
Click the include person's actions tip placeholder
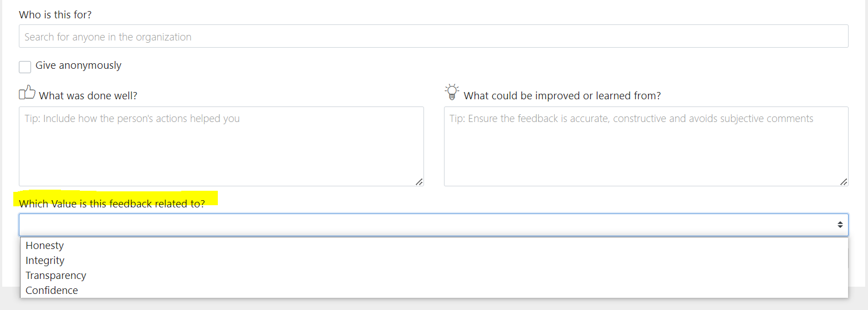pos(132,119)
